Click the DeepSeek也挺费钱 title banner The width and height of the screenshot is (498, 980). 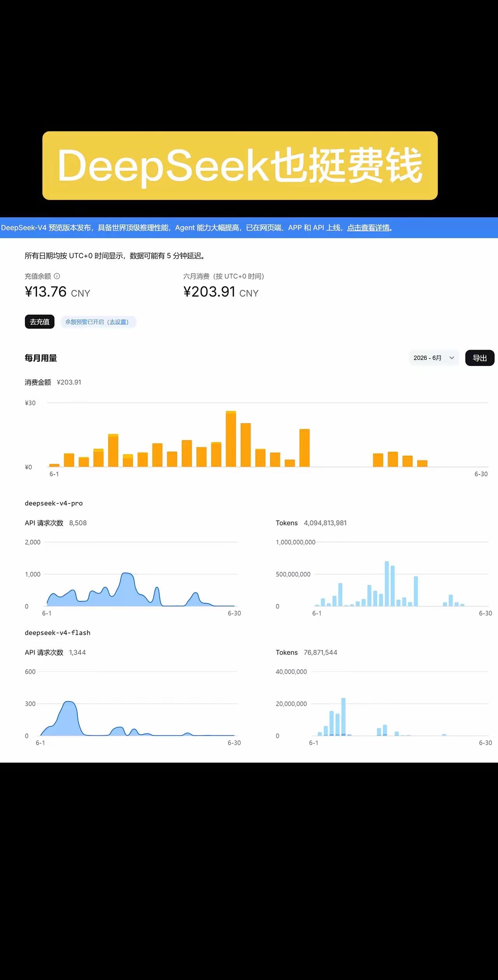pos(240,166)
